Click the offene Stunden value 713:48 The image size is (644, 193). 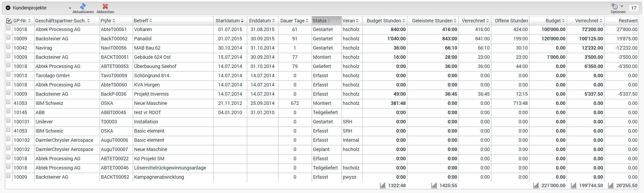(x=520, y=103)
